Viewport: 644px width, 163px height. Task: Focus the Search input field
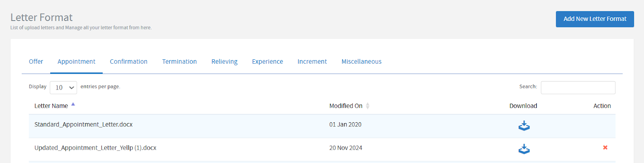pos(578,88)
